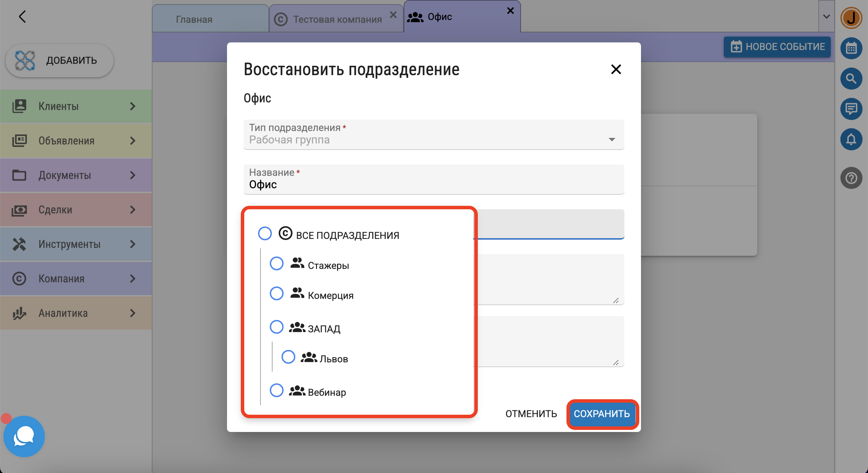Select Стажеры radio option

click(x=277, y=264)
